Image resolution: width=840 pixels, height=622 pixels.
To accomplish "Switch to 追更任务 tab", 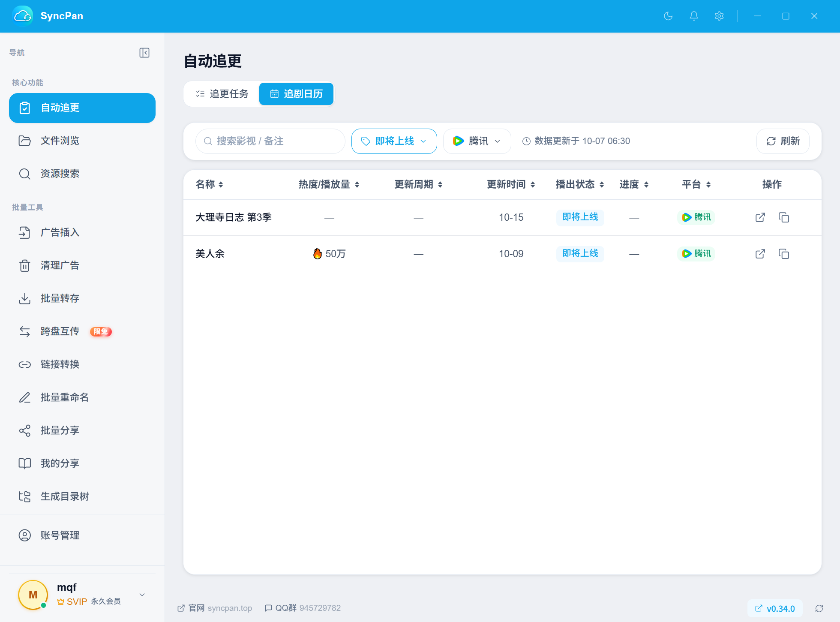I will click(222, 94).
